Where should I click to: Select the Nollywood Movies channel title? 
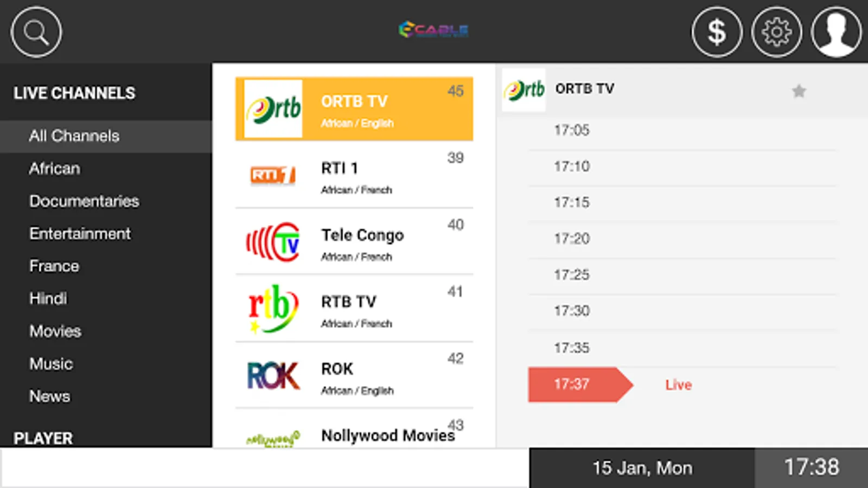(388, 435)
